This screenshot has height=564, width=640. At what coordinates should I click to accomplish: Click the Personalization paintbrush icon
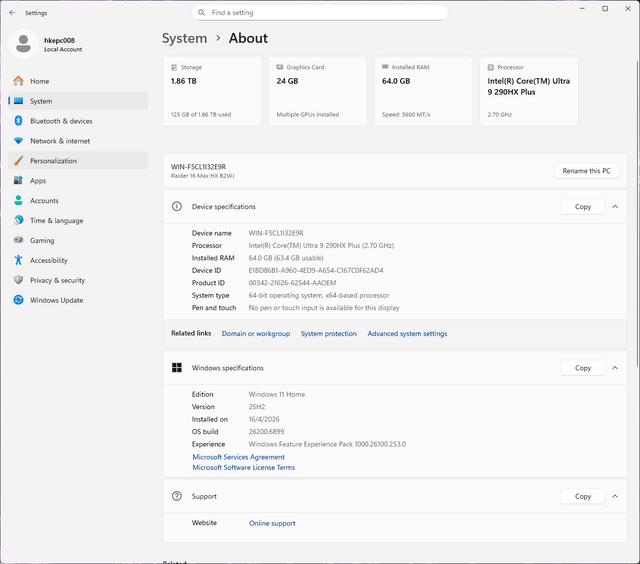tap(18, 160)
